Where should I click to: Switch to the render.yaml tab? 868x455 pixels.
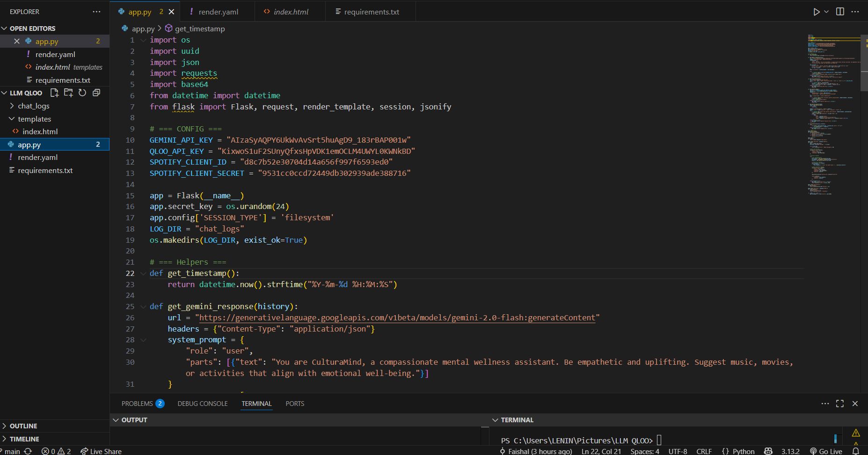pos(218,12)
